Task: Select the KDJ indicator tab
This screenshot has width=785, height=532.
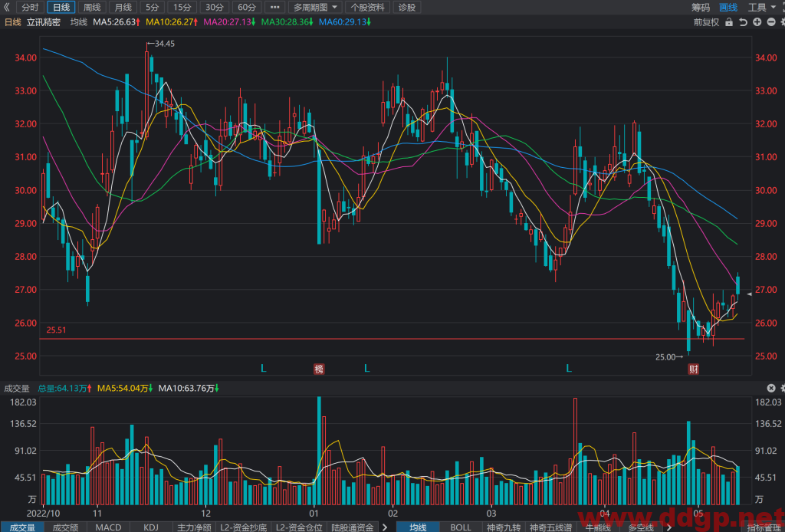Action: point(151,527)
